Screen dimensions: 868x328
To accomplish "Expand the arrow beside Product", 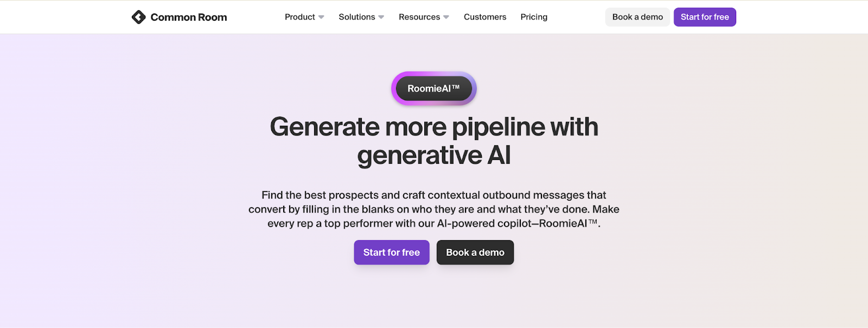I will coord(321,17).
